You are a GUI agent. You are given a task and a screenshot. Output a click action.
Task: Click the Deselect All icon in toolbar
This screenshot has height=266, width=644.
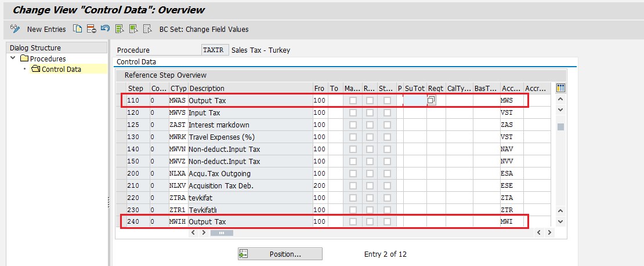pyautogui.click(x=147, y=29)
